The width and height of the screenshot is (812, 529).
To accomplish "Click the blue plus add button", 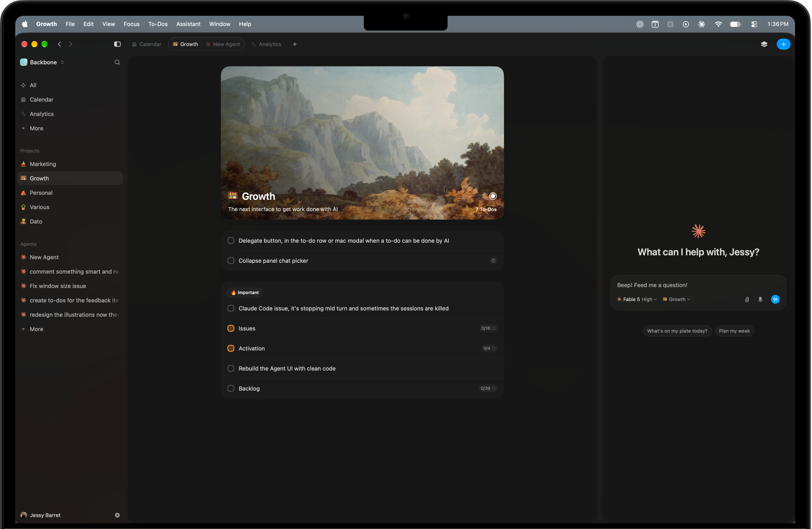I will point(784,44).
